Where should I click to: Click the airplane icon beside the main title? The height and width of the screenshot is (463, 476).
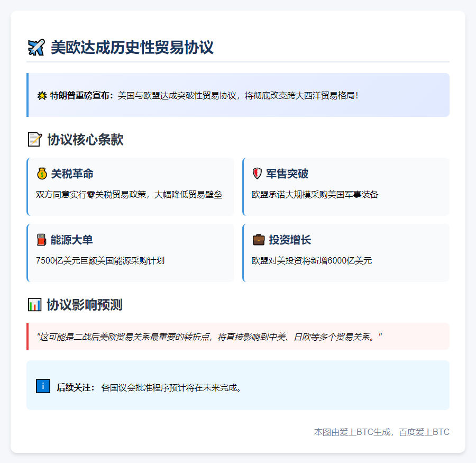(36, 48)
